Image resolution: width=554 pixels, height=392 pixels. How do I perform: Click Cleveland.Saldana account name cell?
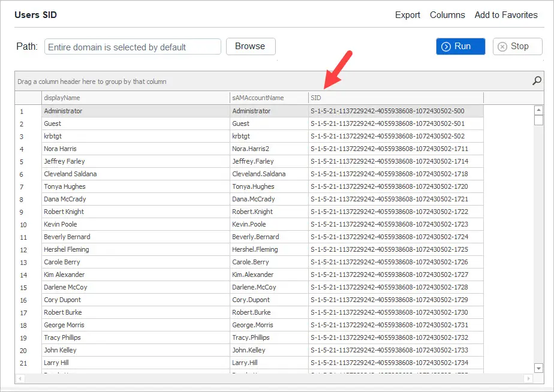click(269, 174)
